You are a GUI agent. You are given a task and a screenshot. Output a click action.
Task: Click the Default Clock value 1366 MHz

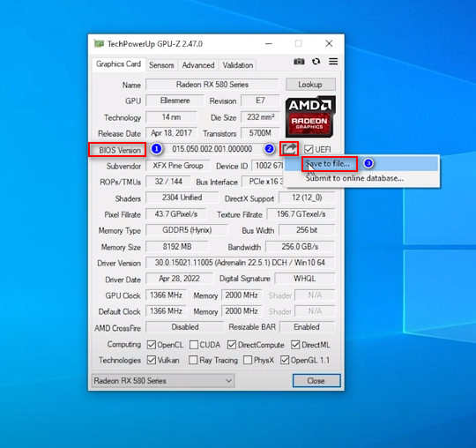pos(166,311)
